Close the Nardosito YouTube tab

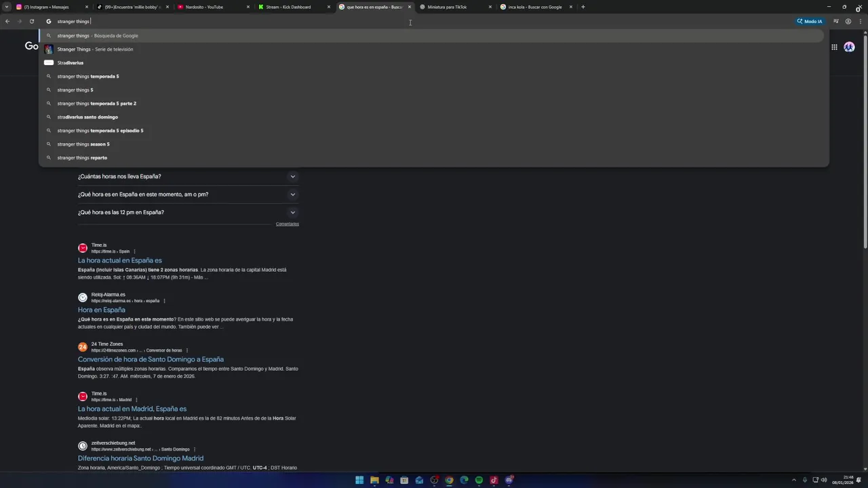coord(248,7)
